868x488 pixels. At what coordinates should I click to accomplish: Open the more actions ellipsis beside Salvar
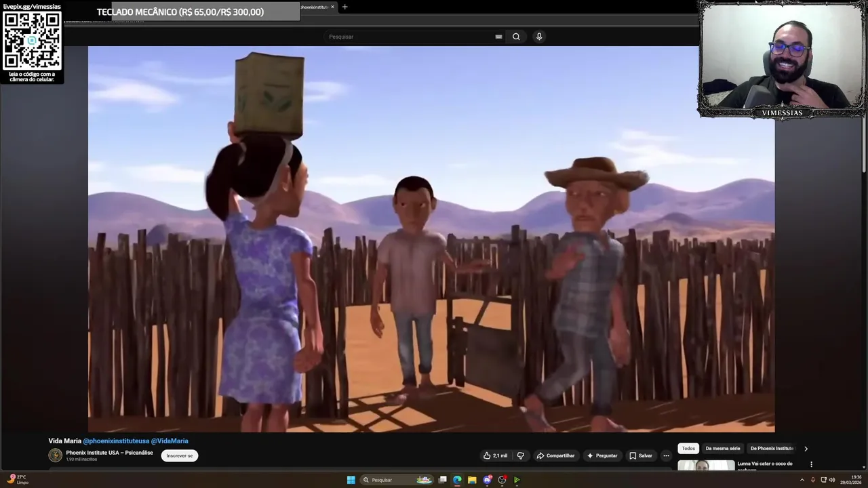(666, 455)
